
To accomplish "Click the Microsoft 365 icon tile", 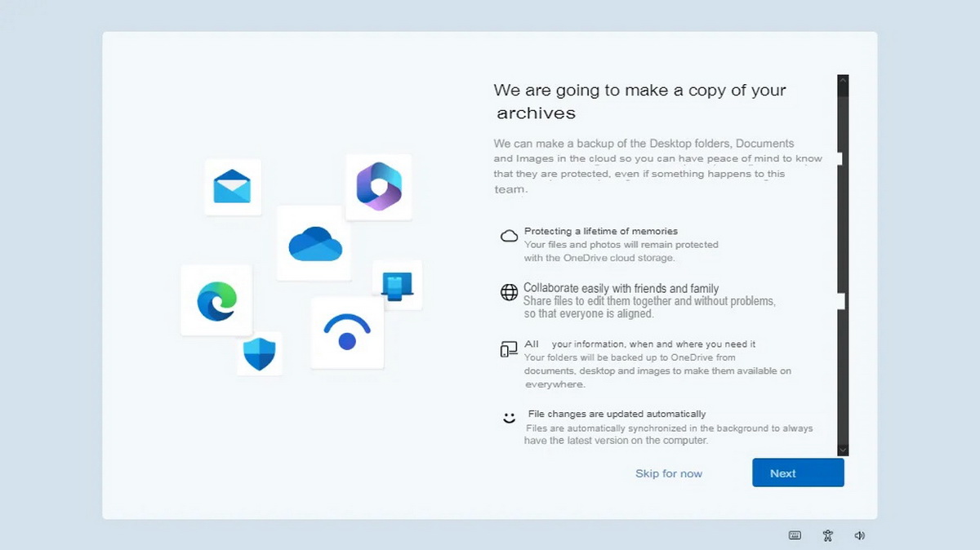I will pyautogui.click(x=379, y=187).
